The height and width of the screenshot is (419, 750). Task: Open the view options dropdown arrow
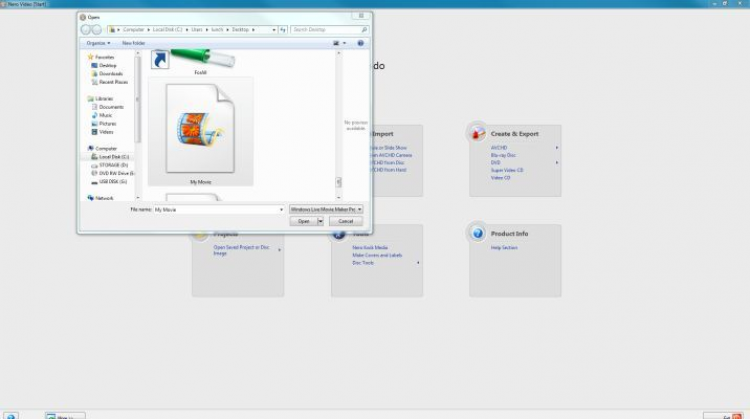[344, 43]
